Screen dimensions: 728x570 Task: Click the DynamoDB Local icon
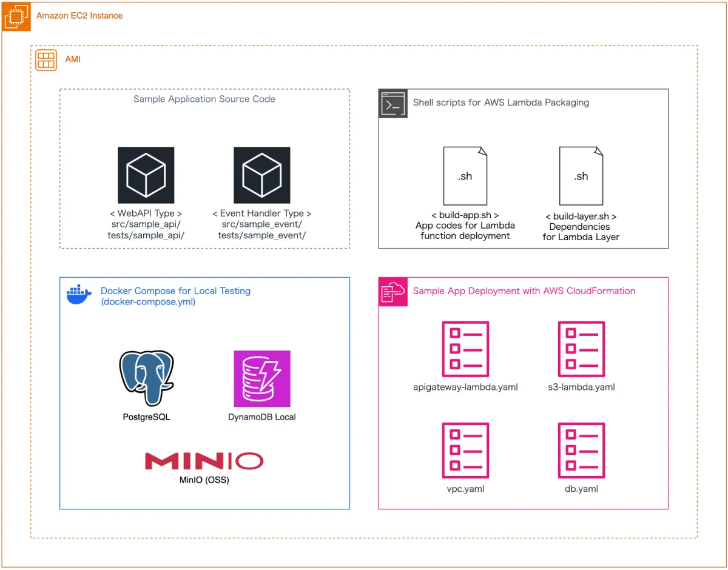point(262,378)
